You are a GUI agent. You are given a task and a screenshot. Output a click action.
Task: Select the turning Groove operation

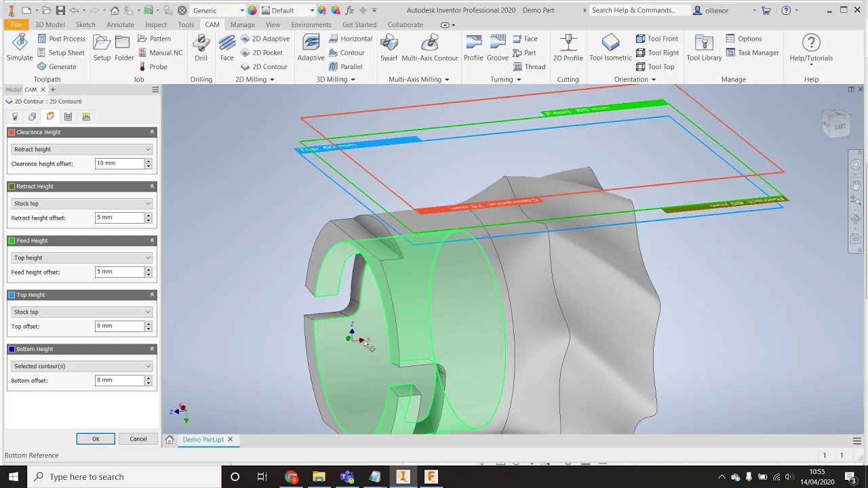coord(498,47)
